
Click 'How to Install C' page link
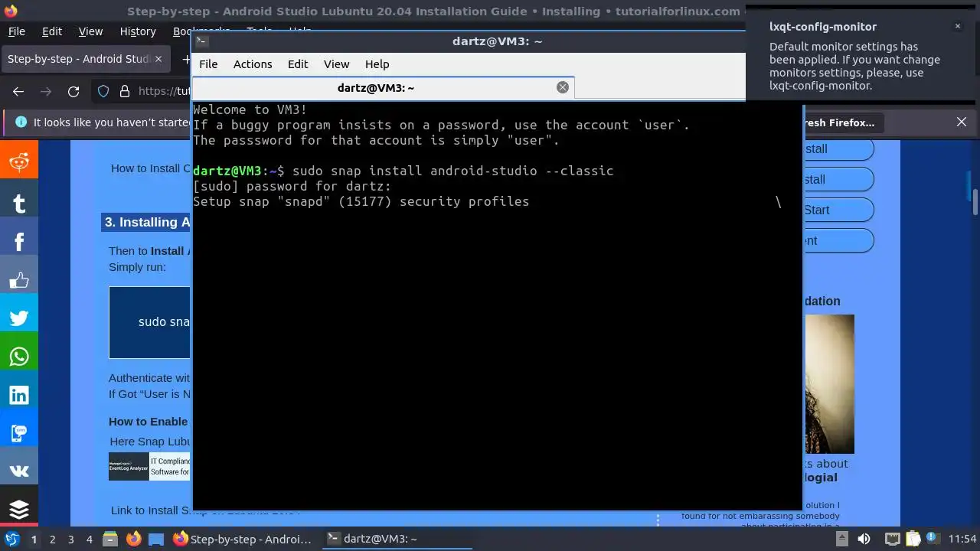pos(151,168)
